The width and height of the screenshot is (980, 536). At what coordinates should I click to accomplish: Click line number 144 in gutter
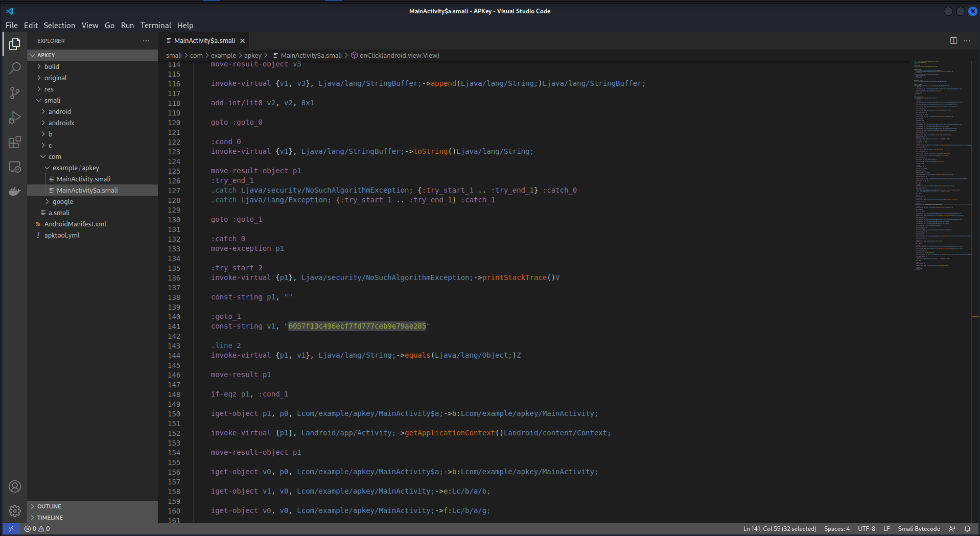(174, 356)
